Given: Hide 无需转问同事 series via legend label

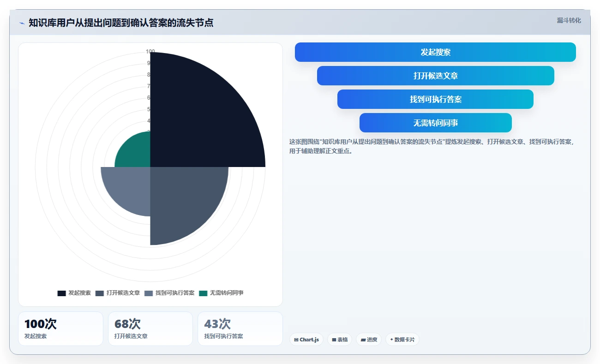Looking at the screenshot, I should tap(227, 293).
